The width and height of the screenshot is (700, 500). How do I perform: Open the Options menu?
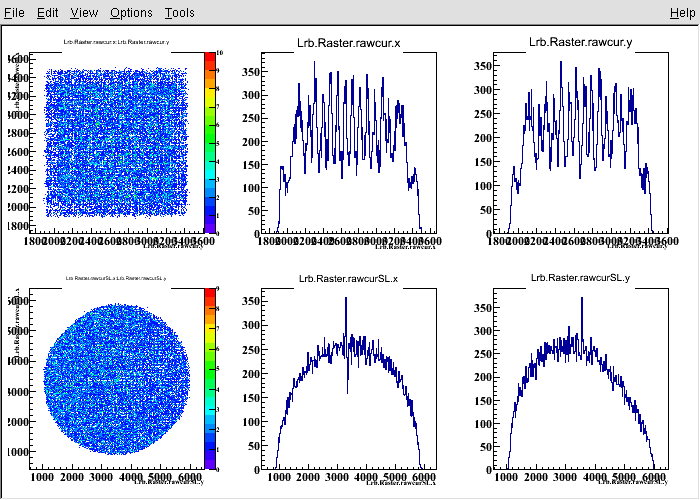[131, 12]
